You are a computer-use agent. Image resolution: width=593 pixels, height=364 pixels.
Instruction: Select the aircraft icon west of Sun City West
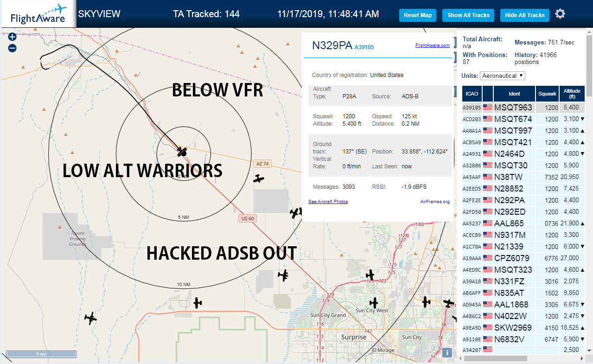374,303
